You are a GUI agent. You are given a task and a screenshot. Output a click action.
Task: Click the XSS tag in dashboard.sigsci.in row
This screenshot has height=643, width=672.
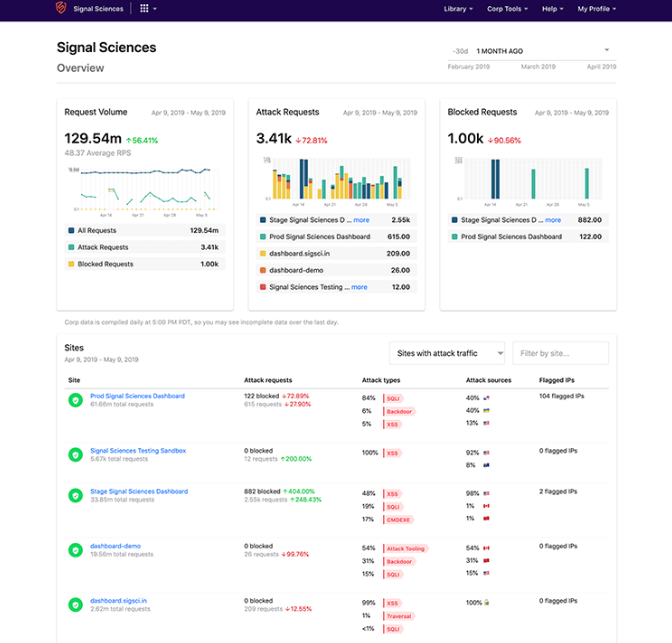[x=392, y=603]
